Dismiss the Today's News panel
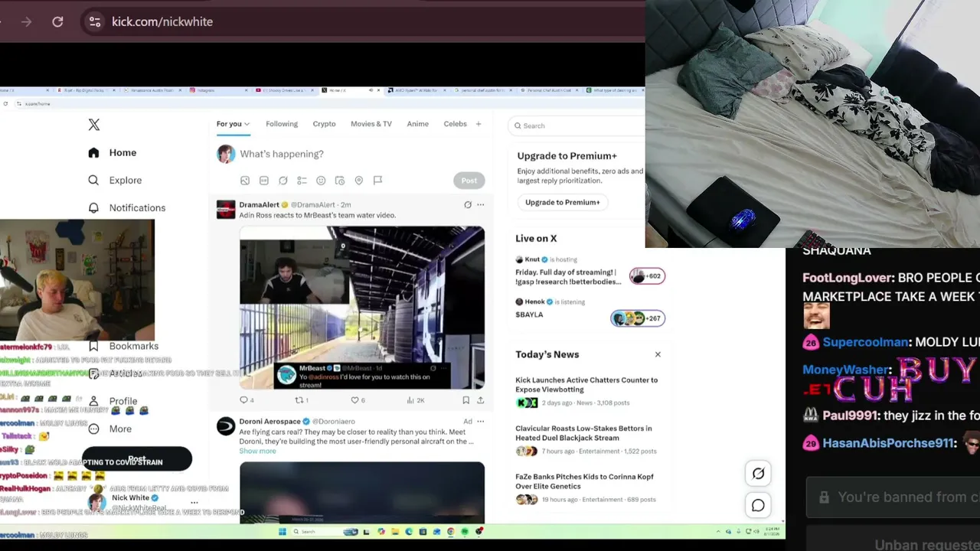Image resolution: width=980 pixels, height=551 pixels. [658, 354]
